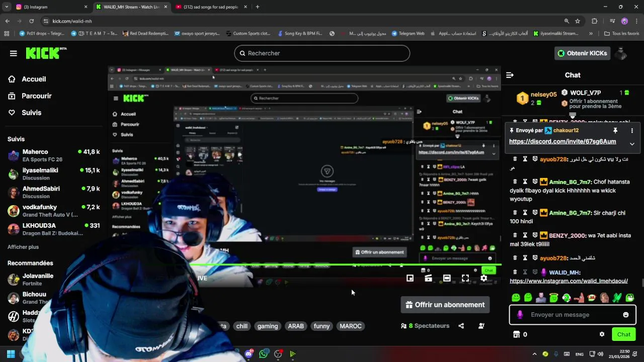This screenshot has width=644, height=362.
Task: Click the Envoyer un message input
Action: (x=572, y=315)
